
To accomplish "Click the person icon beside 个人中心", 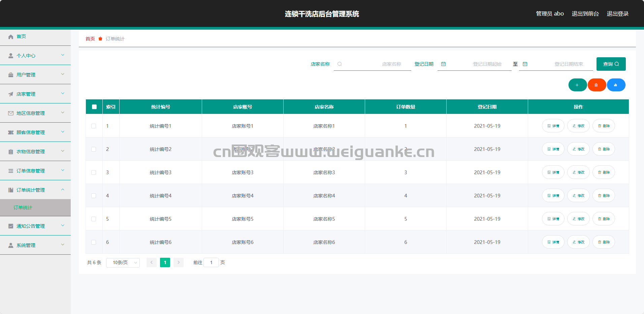I will click(x=11, y=56).
